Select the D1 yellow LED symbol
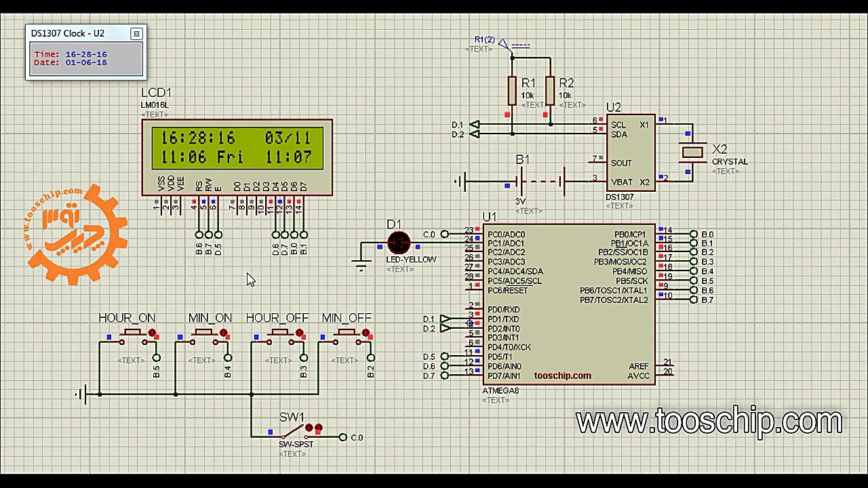The width and height of the screenshot is (868, 488). click(399, 242)
